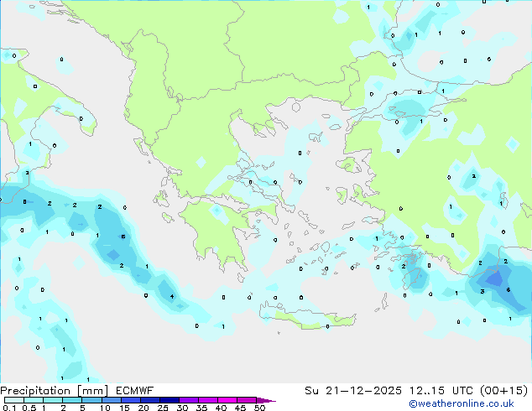The image size is (532, 411).
Task: Click the 40–45 mm magenta legend swatch
Action: 227,400
